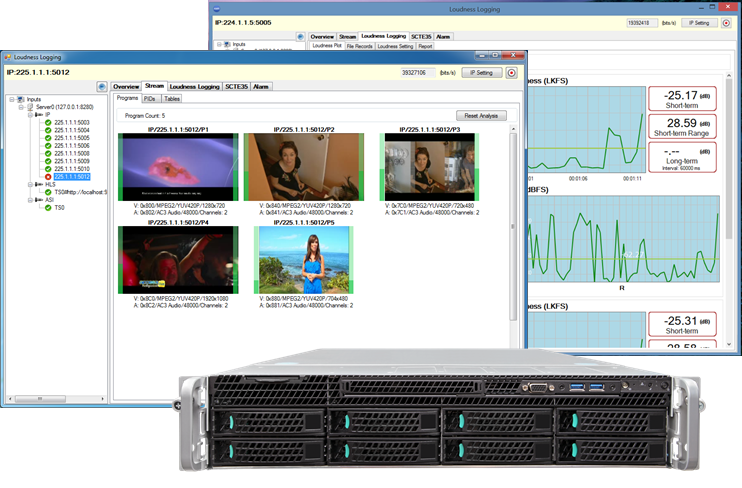Screen dimensions: 742x488
Task: Switch to the Tables sub-tab
Action: click(172, 99)
